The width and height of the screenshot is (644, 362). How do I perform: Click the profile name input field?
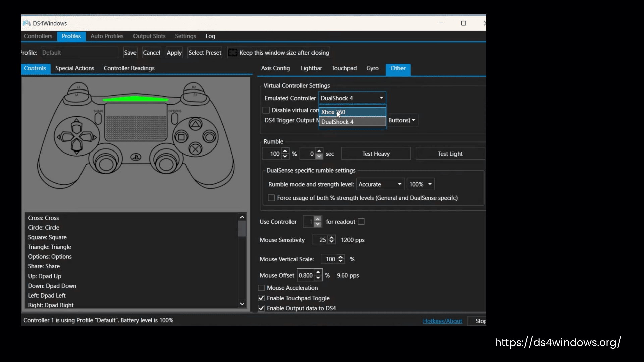(x=79, y=53)
